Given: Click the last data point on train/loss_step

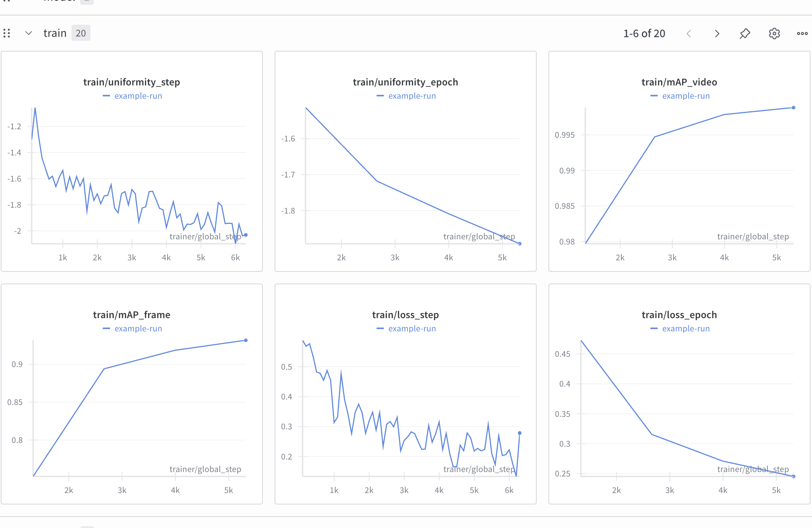Looking at the screenshot, I should [519, 433].
